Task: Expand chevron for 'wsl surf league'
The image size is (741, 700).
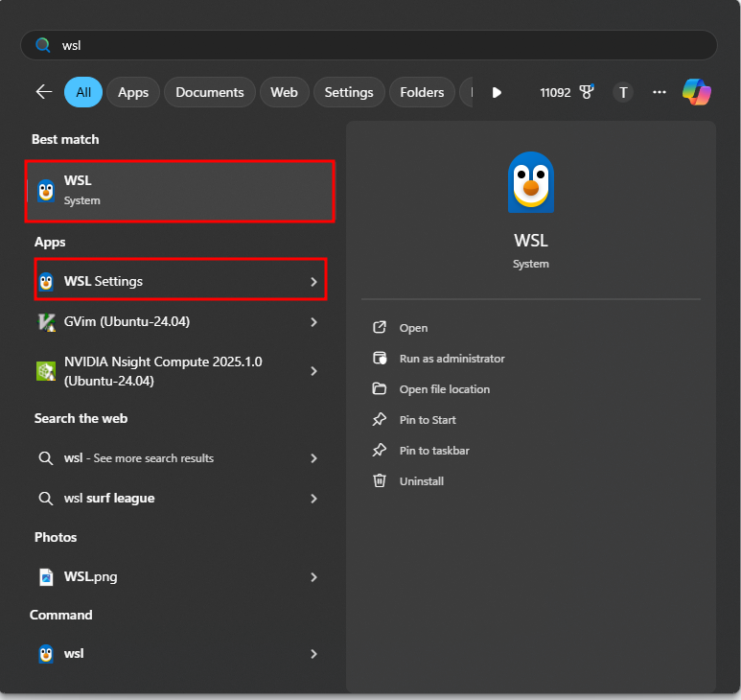Action: pyautogui.click(x=313, y=499)
